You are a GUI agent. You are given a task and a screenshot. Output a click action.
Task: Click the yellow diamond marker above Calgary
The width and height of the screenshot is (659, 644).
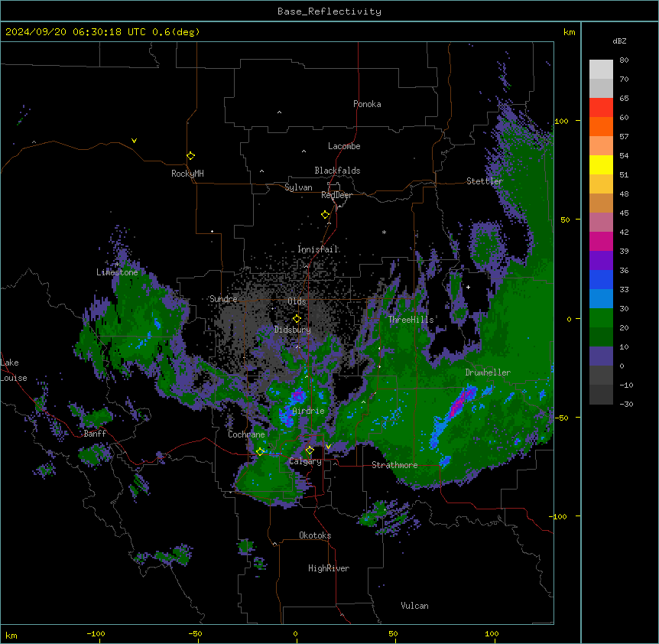[x=310, y=450]
